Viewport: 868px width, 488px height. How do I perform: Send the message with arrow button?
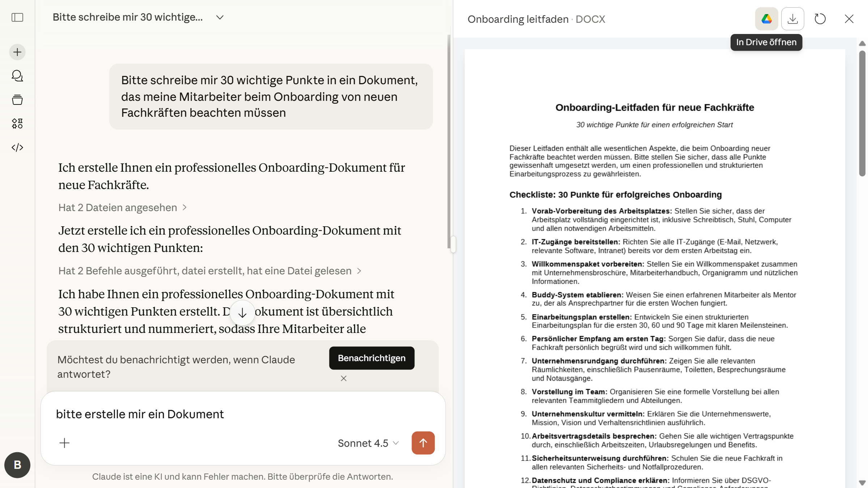[423, 443]
